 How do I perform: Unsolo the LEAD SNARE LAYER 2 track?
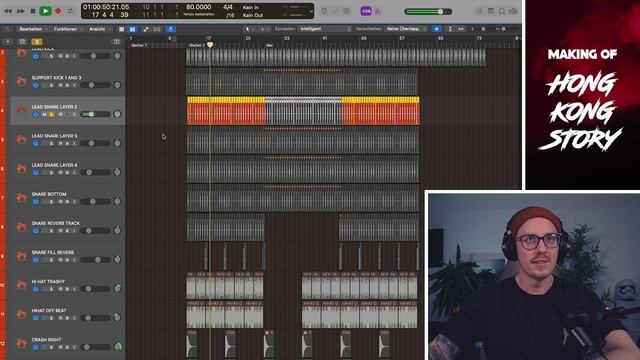click(51, 115)
